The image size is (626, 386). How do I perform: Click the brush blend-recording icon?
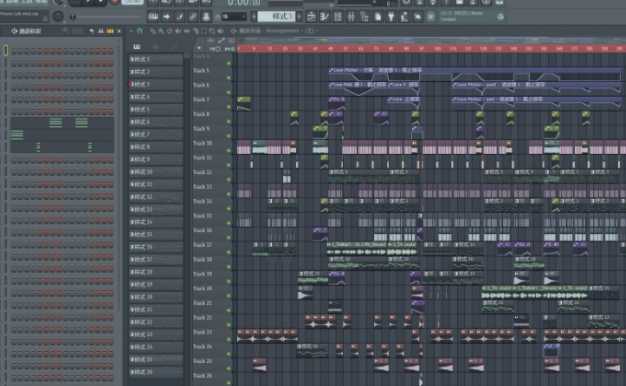click(180, 17)
